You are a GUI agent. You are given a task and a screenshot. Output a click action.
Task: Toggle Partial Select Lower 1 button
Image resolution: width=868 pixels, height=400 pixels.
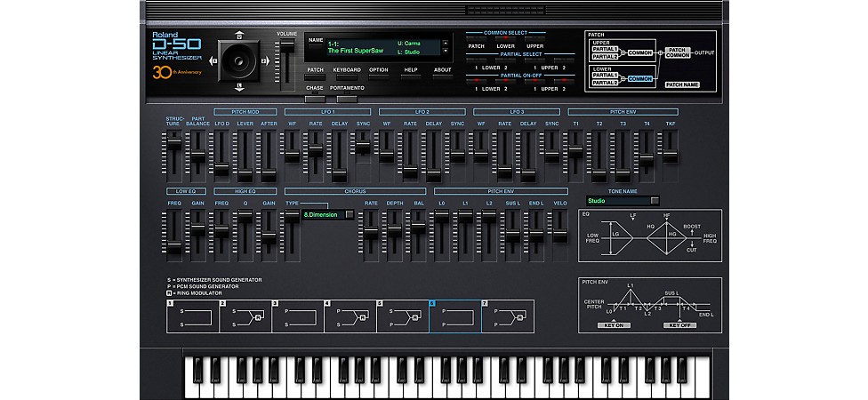476,60
